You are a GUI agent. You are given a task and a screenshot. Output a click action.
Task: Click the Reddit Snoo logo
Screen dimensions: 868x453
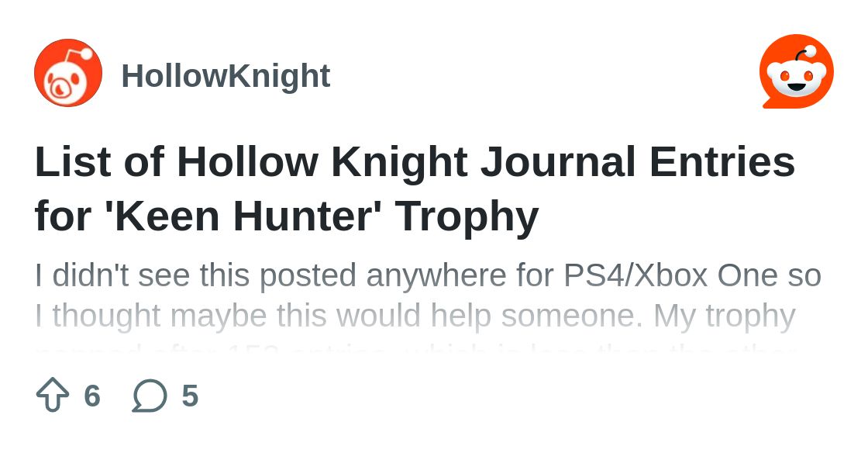[x=797, y=71]
